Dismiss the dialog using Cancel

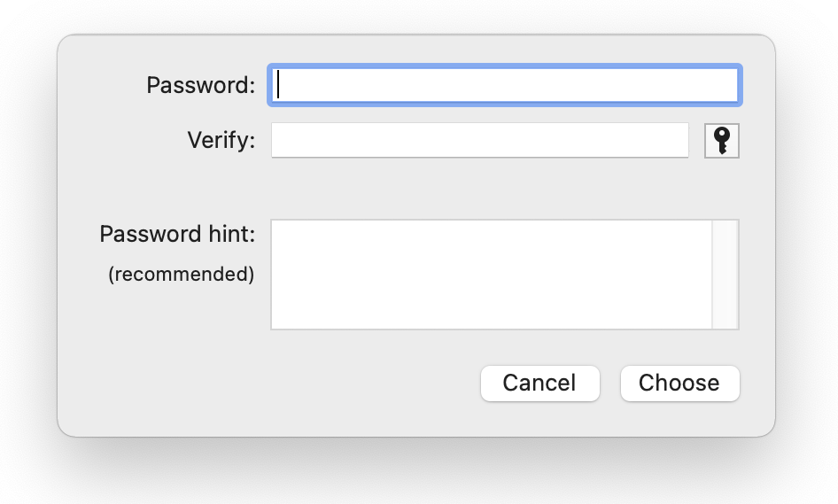pos(539,383)
